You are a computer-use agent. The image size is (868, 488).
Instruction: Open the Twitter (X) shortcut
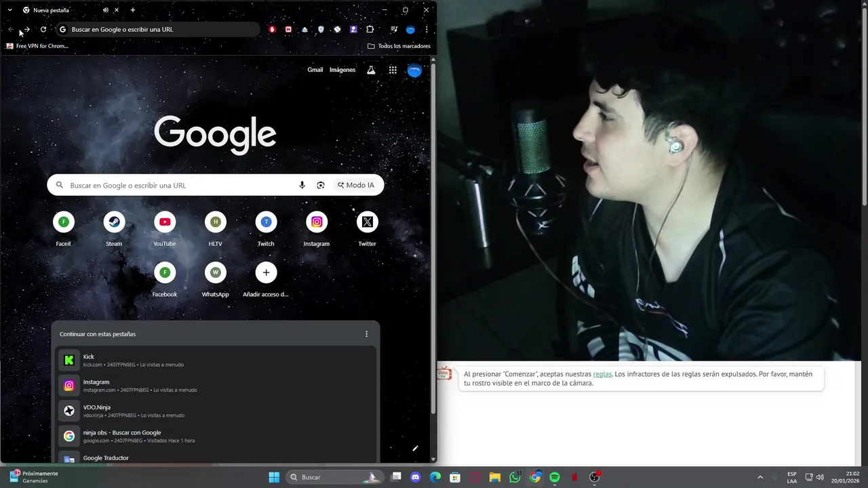coord(367,229)
